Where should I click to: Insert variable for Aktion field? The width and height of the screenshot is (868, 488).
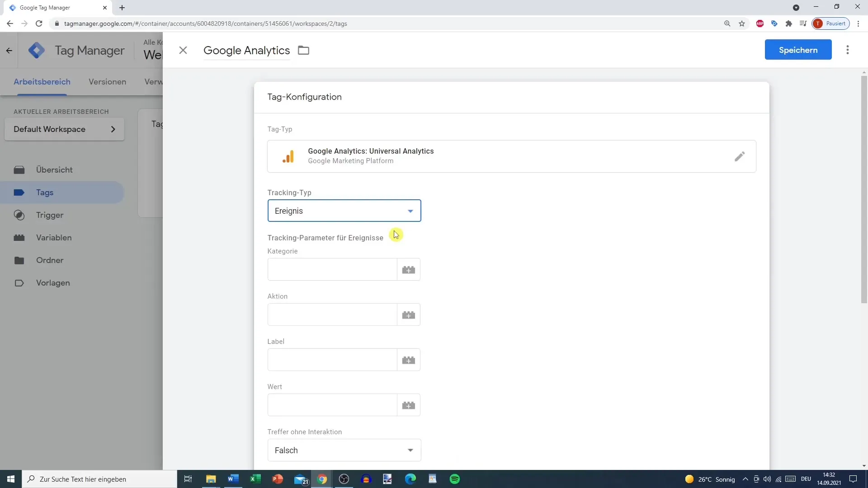click(x=409, y=314)
